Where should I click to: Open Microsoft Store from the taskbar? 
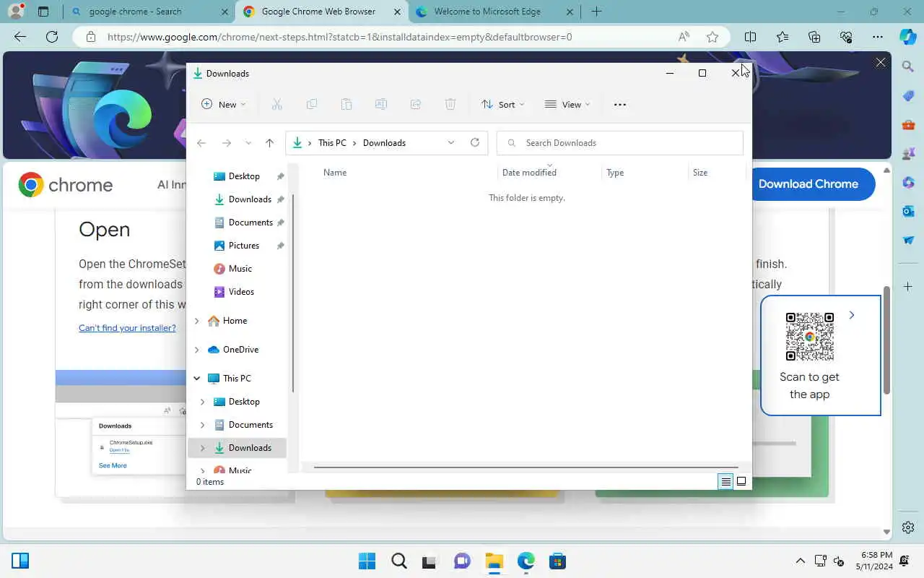(557, 561)
